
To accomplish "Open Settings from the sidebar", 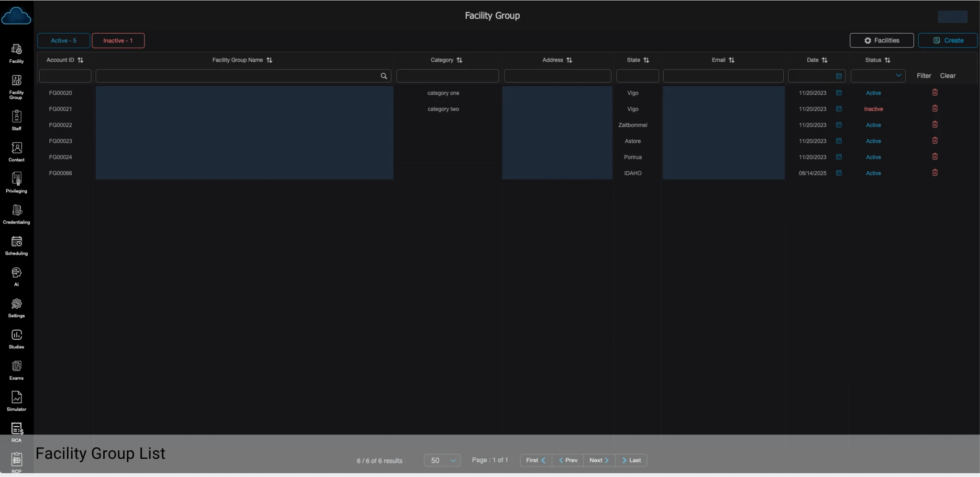I will pyautogui.click(x=16, y=308).
